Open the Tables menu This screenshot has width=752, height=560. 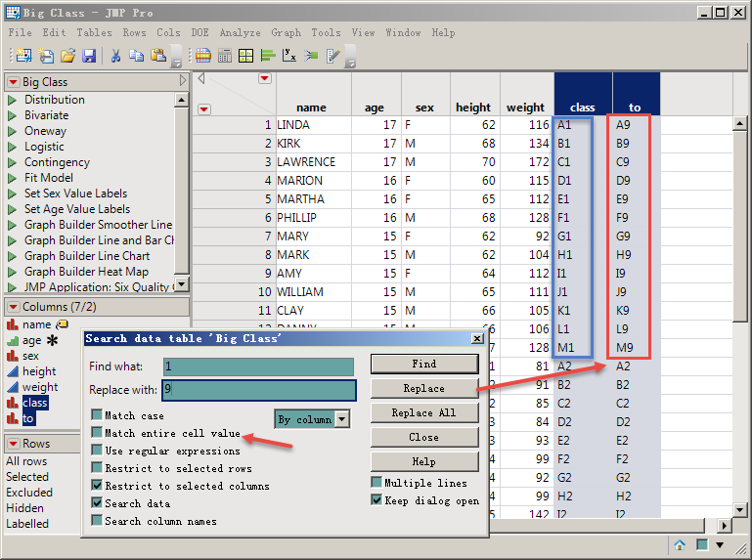click(94, 32)
